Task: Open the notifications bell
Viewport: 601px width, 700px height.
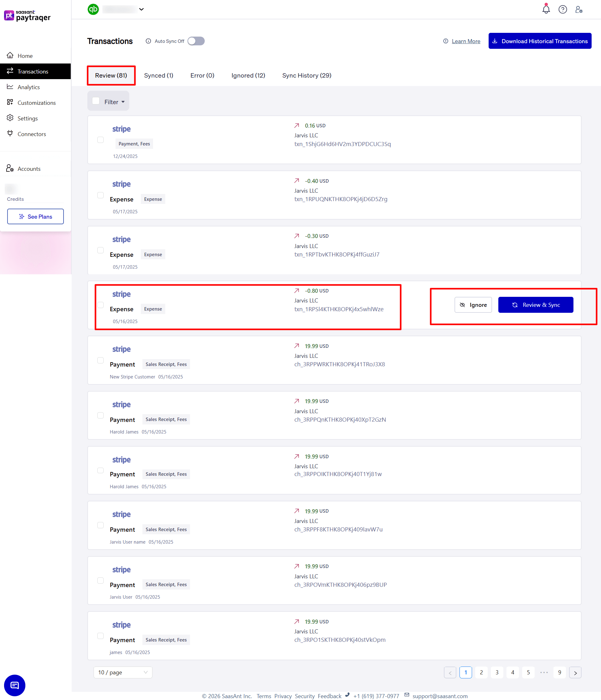Action: point(546,9)
